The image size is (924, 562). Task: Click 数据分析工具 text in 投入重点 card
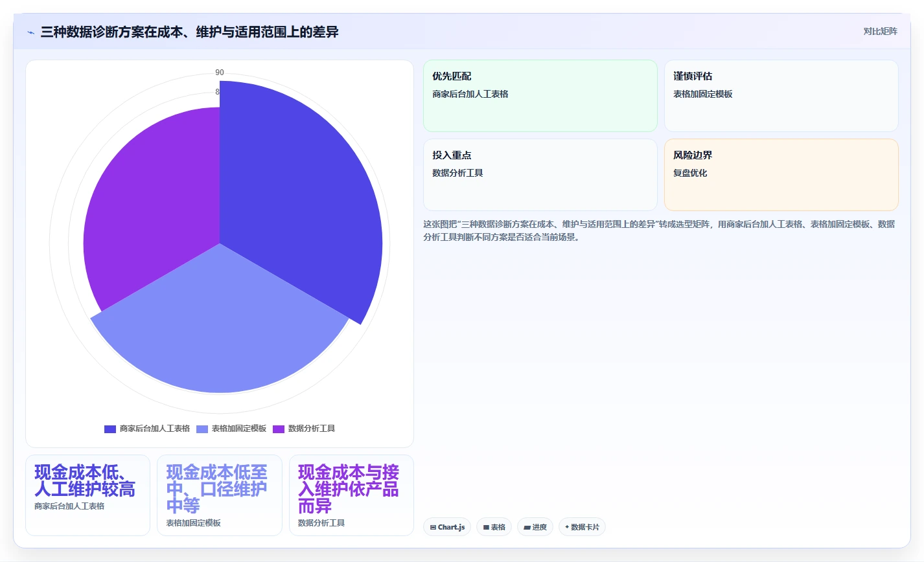[x=457, y=173]
